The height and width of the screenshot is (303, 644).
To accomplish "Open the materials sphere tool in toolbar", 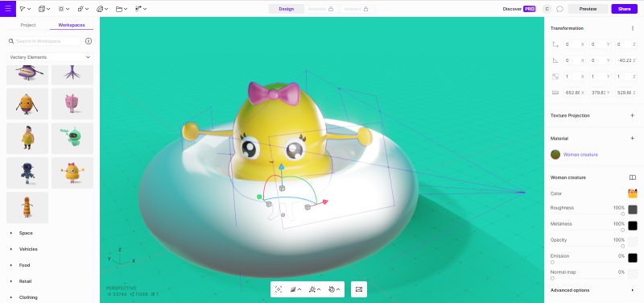I will [100, 9].
